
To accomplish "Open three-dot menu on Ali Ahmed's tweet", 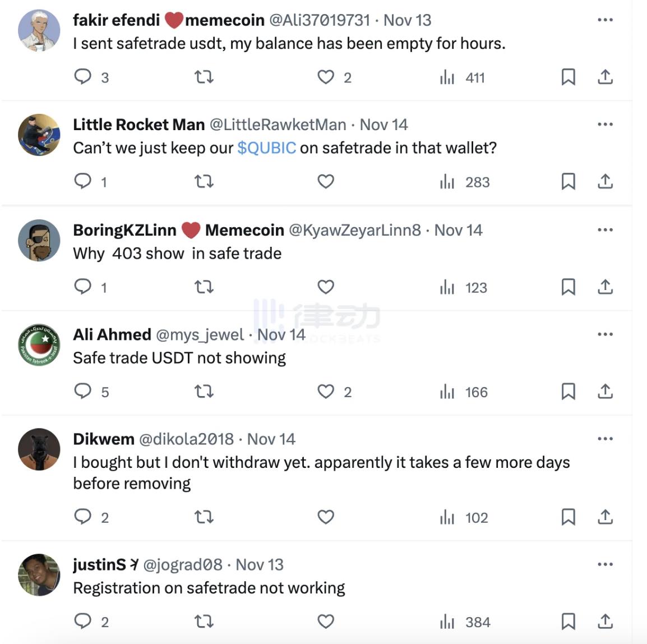I will point(605,334).
